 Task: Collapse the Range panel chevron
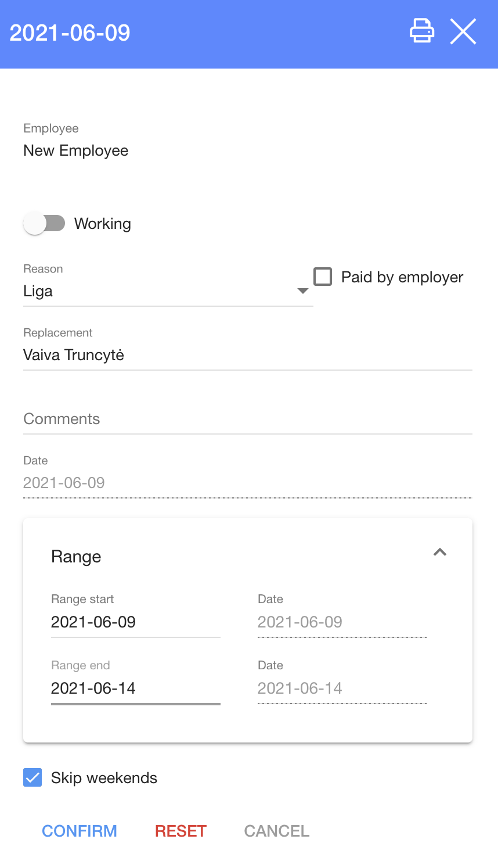tap(440, 553)
